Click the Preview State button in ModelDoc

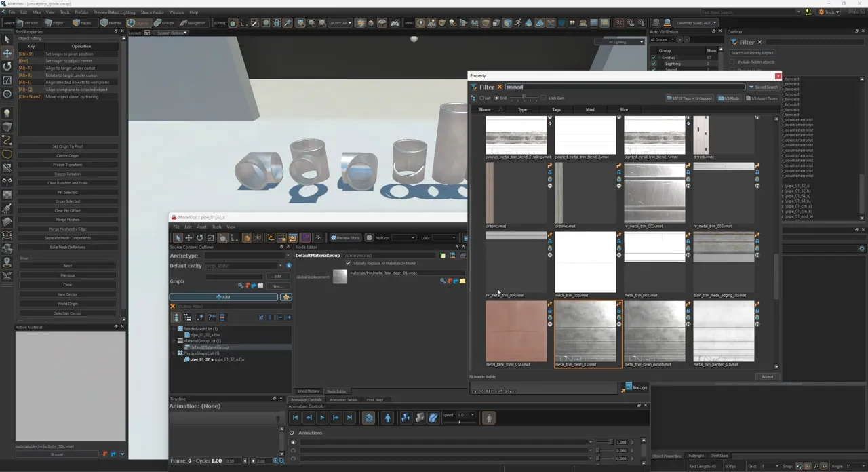pyautogui.click(x=346, y=238)
